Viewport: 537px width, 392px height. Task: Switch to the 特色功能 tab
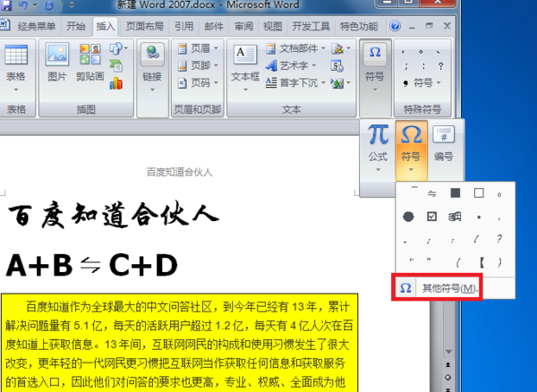(x=359, y=26)
